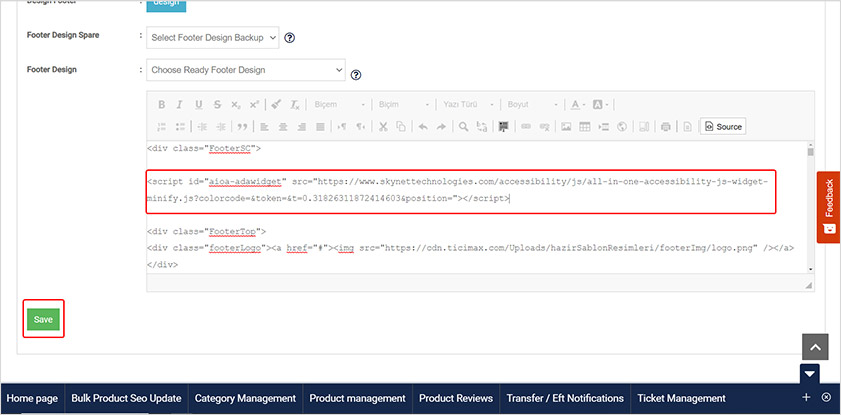Screen dimensions: 841x415
Task: Switch to Bulk Product Seo Update tab
Action: click(x=126, y=398)
